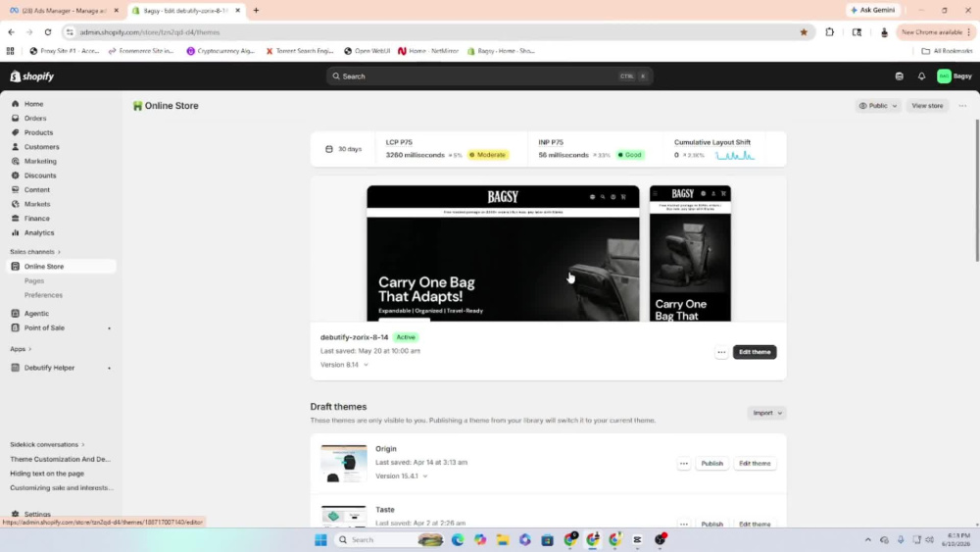The height and width of the screenshot is (552, 980).
Task: Open the Public visibility dropdown
Action: point(878,106)
